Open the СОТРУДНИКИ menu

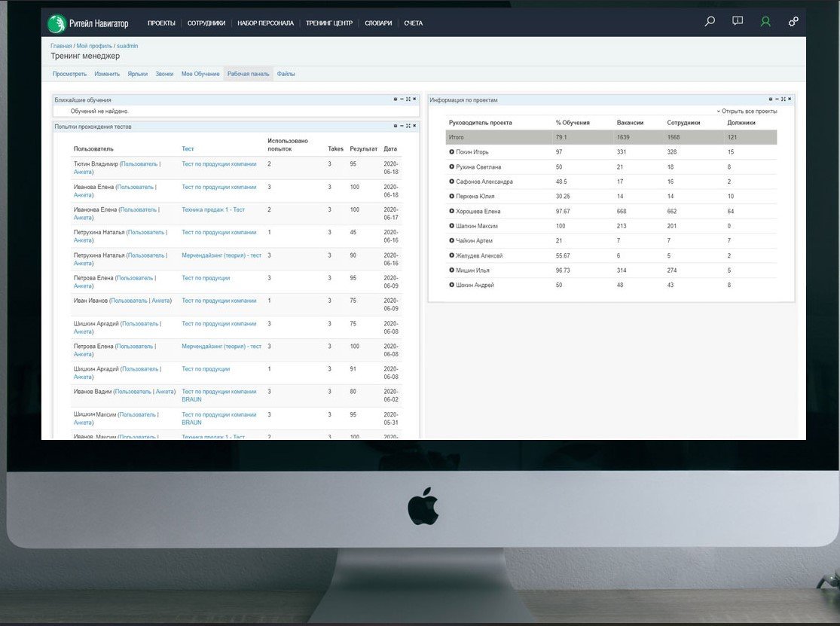(206, 23)
